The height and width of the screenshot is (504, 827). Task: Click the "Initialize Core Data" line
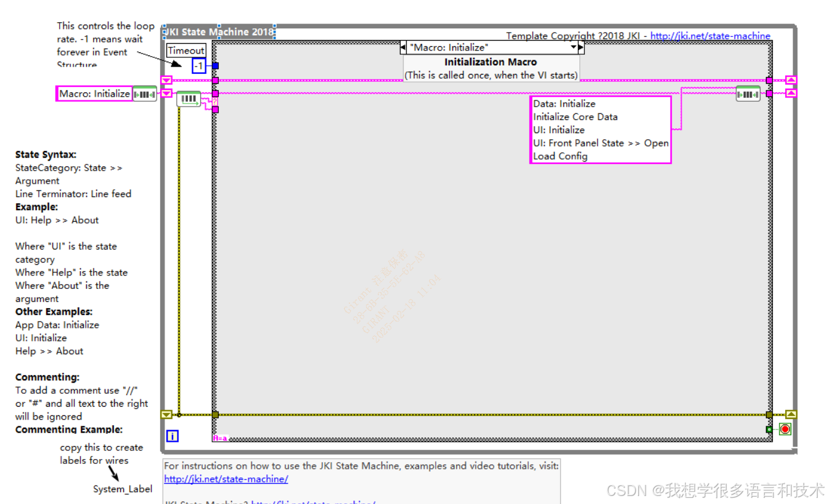point(576,116)
